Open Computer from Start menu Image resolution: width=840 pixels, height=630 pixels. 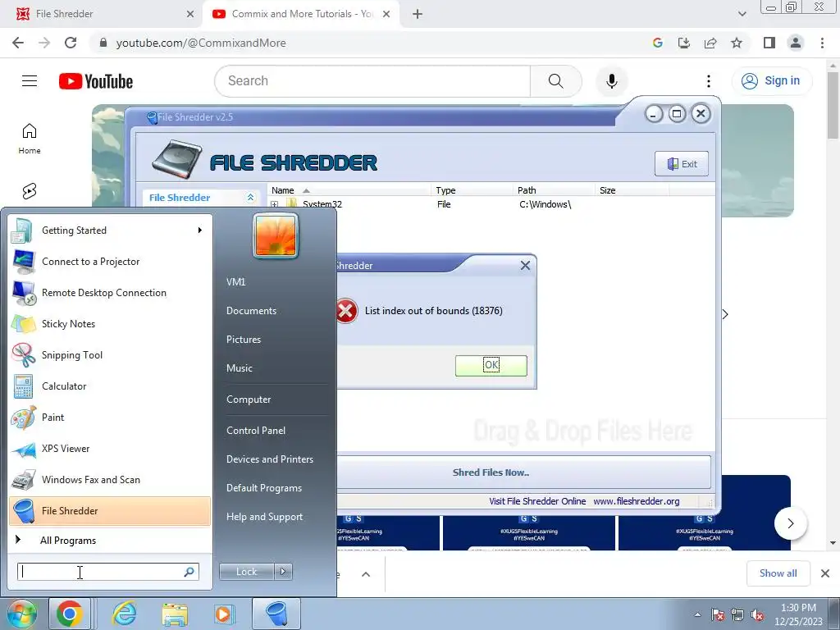click(249, 399)
